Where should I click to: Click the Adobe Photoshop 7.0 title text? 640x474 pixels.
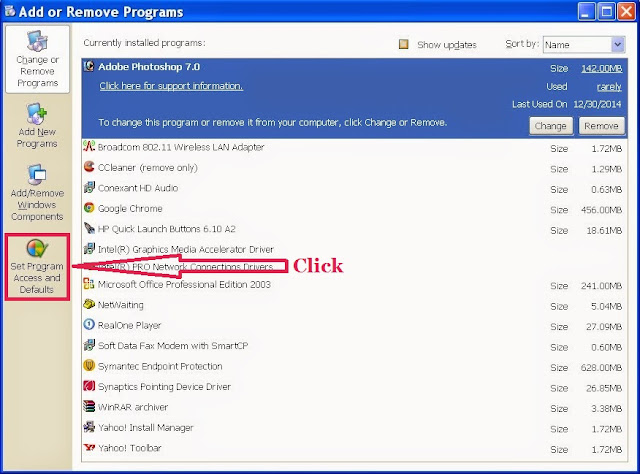coord(149,67)
